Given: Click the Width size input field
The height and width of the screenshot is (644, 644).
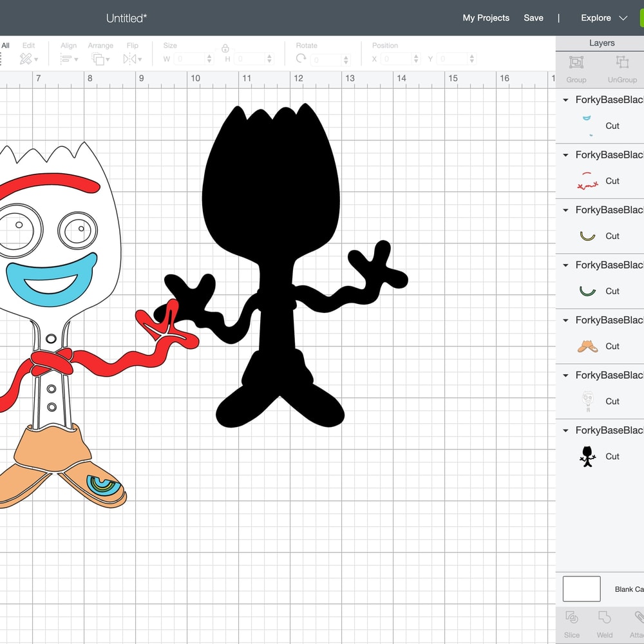Looking at the screenshot, I should [189, 59].
